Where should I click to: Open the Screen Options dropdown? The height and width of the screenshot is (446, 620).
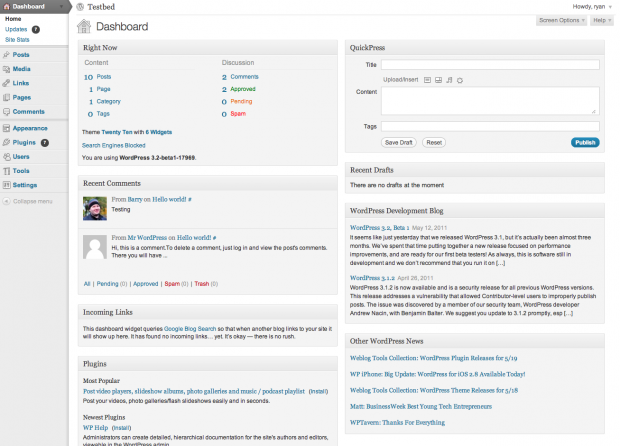pos(561,20)
